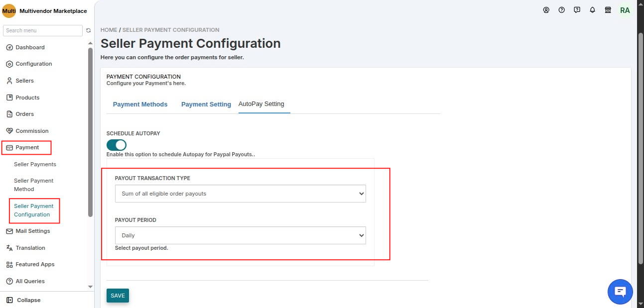The height and width of the screenshot is (308, 644).
Task: Open Seller Payment Method submenu item
Action: [34, 185]
